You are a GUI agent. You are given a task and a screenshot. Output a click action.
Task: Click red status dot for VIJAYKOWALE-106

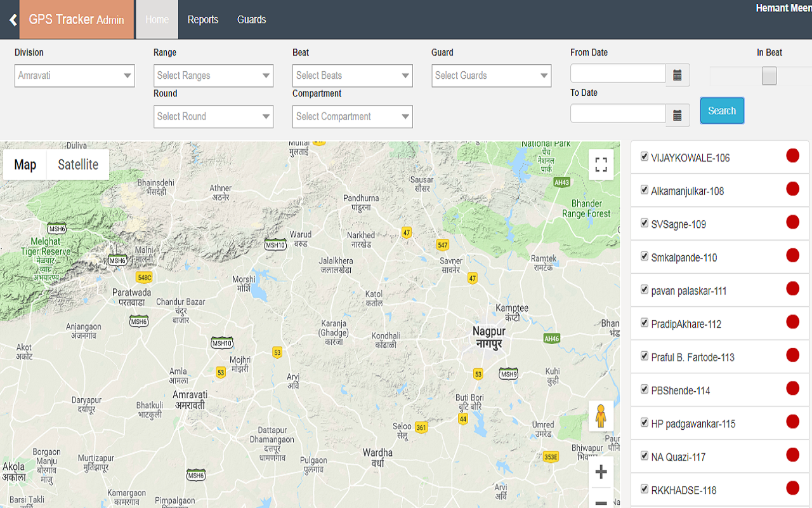coord(792,156)
